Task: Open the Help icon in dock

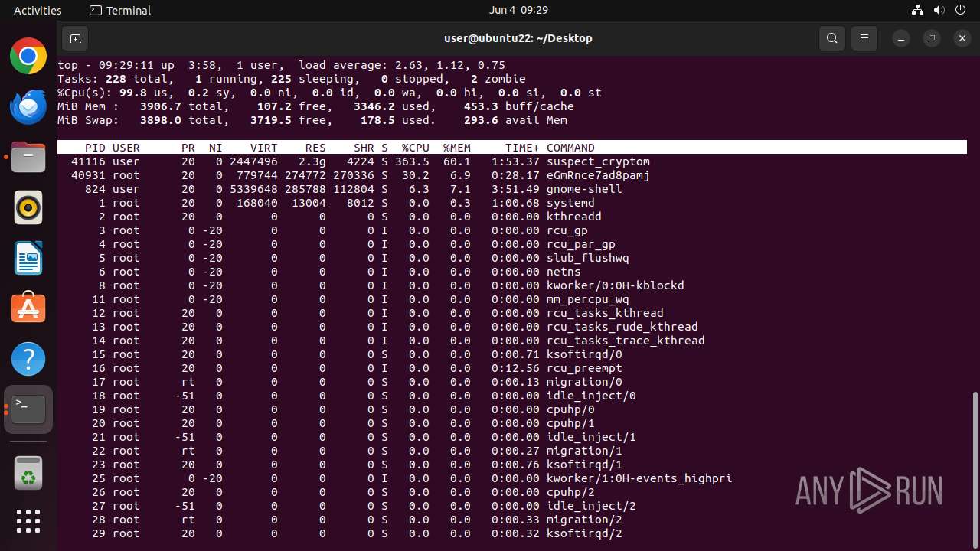Action: click(28, 359)
